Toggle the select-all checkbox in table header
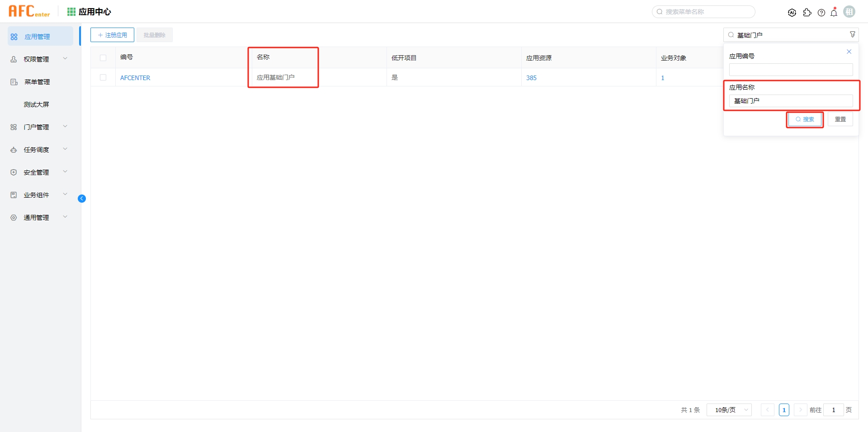868x432 pixels. [x=103, y=58]
